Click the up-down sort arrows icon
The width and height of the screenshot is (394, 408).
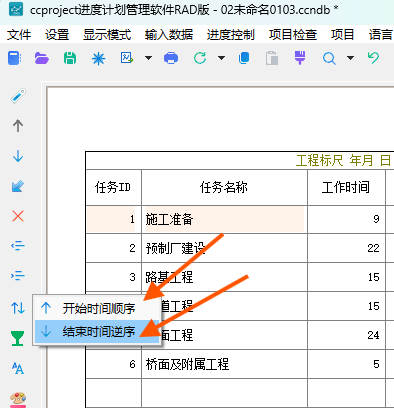coord(18,308)
